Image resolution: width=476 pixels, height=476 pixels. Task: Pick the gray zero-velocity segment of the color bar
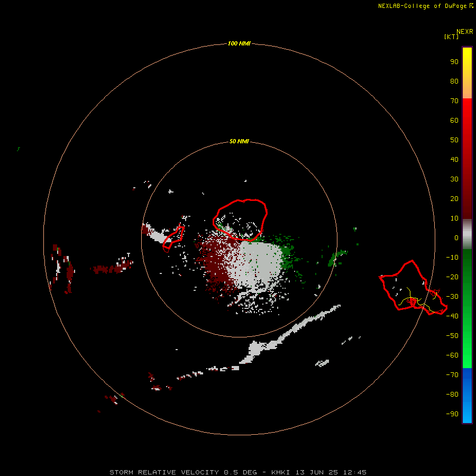[467, 234]
